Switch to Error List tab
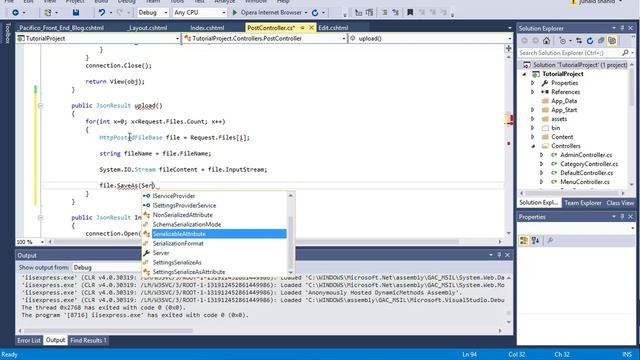The height and width of the screenshot is (360, 640). [29, 340]
